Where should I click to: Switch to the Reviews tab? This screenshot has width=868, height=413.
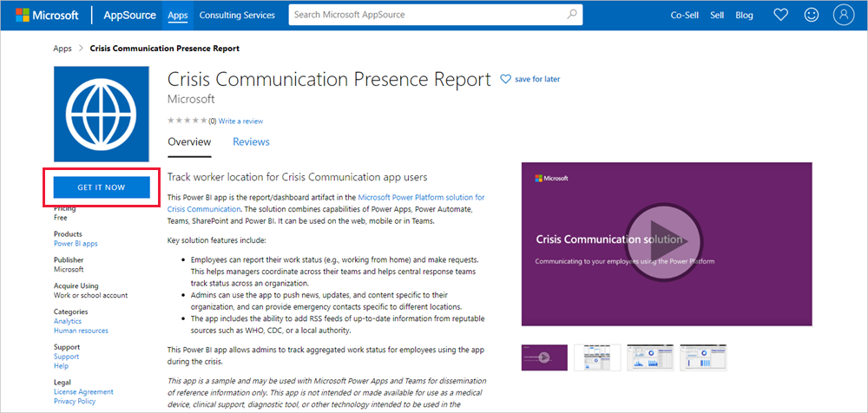tap(252, 142)
